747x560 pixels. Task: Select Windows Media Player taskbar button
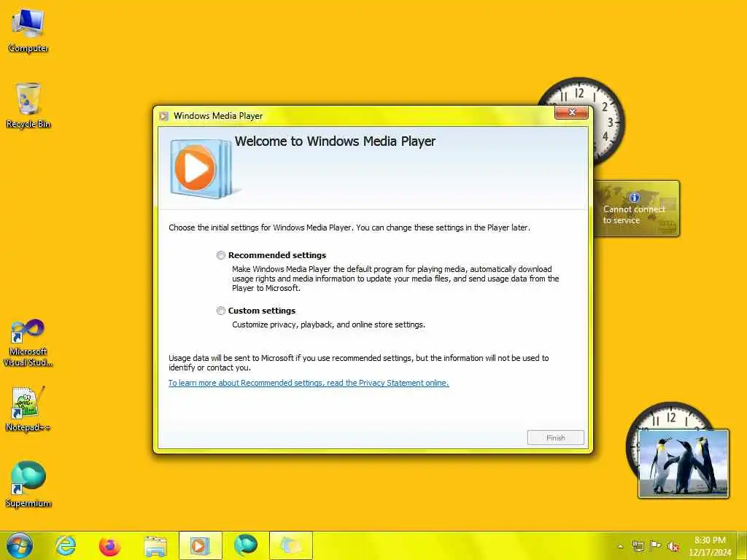(200, 545)
